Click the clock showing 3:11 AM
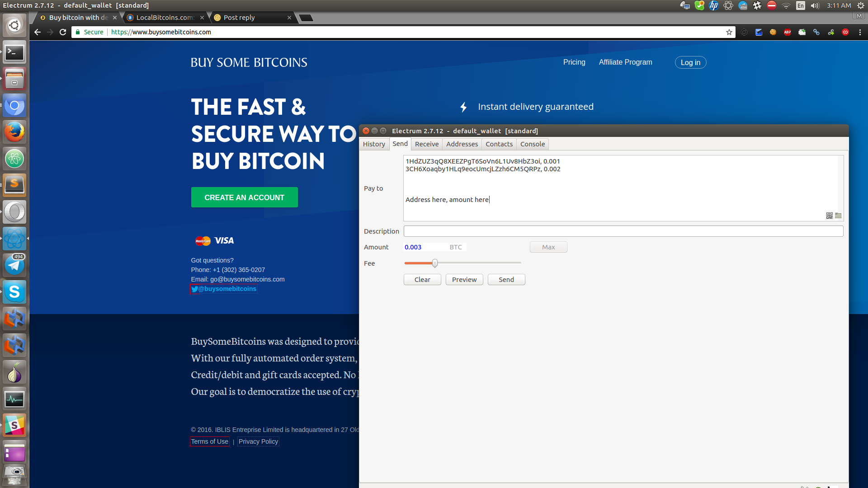The width and height of the screenshot is (868, 488). [839, 5]
